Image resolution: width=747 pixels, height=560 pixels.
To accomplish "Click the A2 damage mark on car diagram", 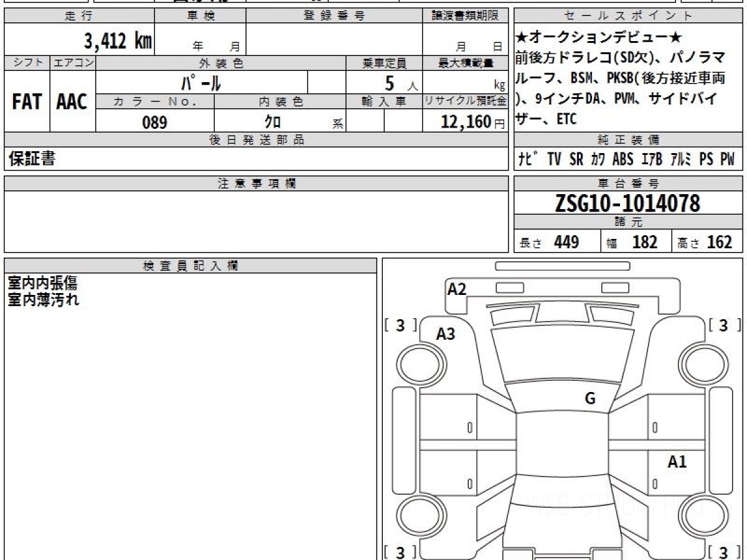I will (x=457, y=289).
